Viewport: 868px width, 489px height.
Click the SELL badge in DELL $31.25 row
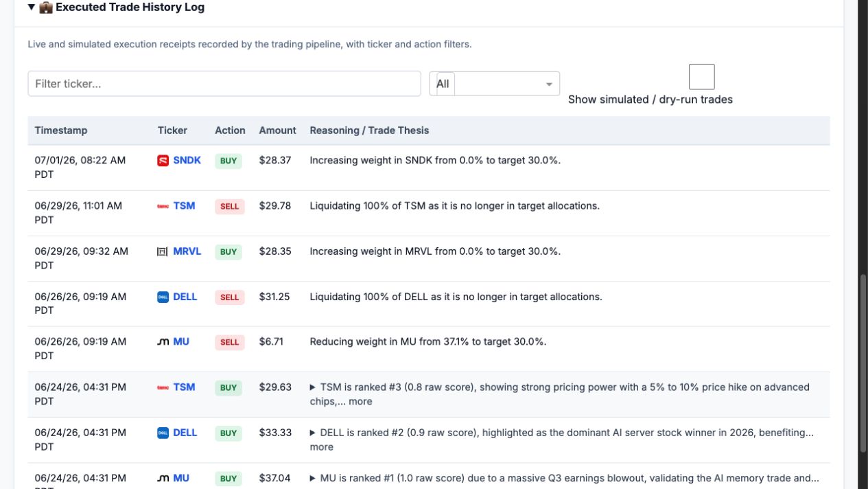[230, 297]
